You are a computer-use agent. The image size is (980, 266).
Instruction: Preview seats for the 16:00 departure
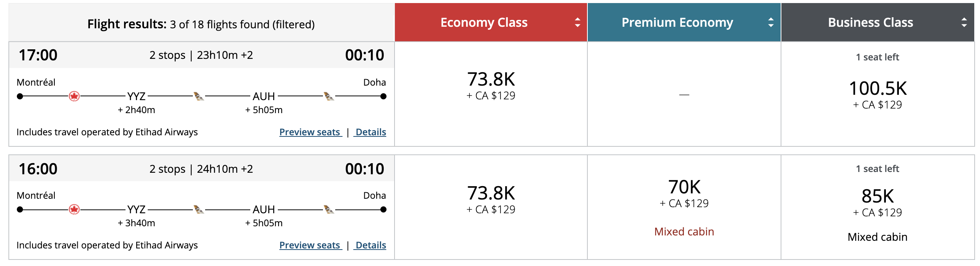(310, 245)
